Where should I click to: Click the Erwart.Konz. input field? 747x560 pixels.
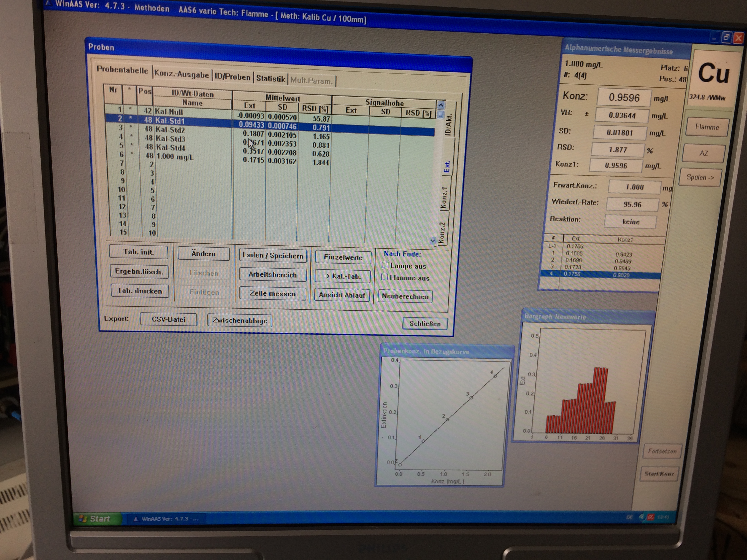(634, 187)
